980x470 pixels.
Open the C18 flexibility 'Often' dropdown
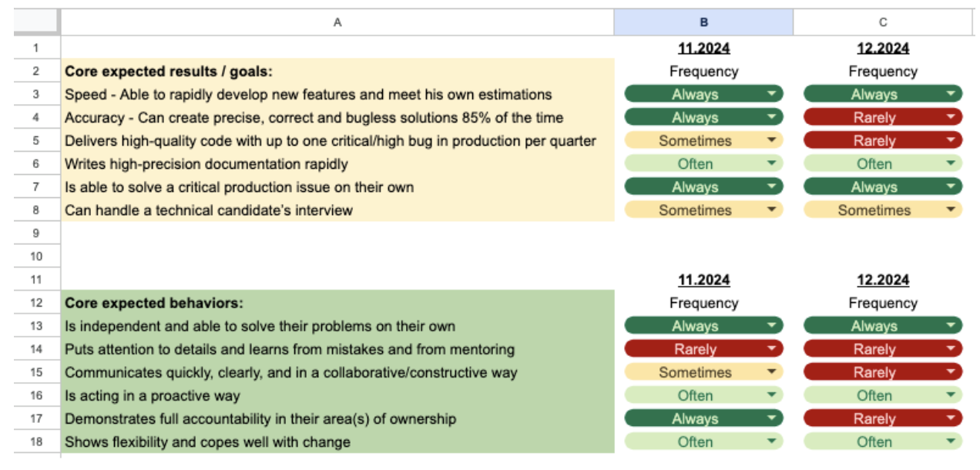coord(883,441)
